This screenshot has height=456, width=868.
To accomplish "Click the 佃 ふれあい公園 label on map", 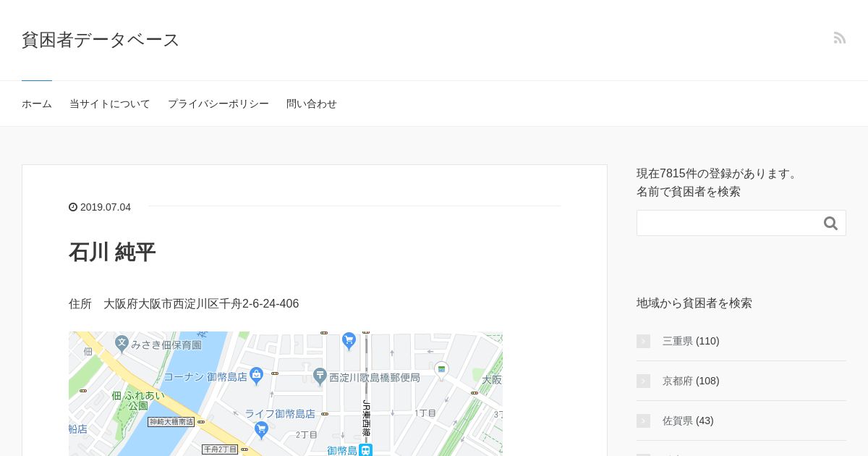I will click(138, 400).
